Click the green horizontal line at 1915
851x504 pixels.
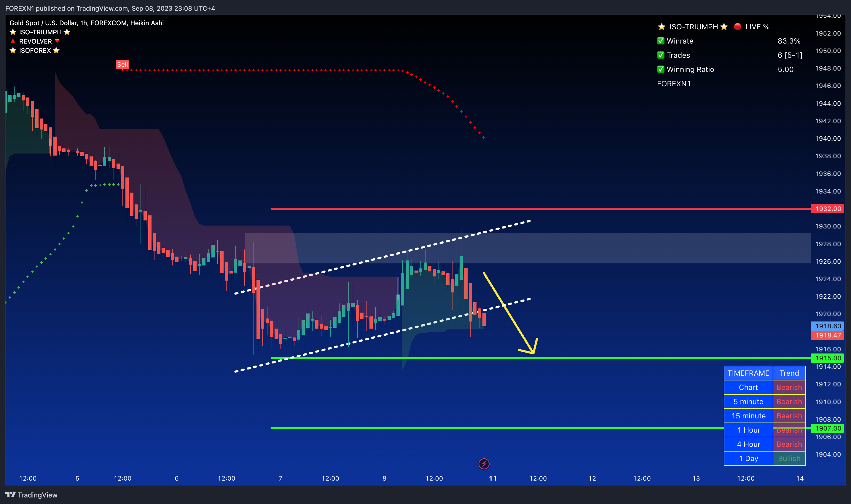pos(540,358)
